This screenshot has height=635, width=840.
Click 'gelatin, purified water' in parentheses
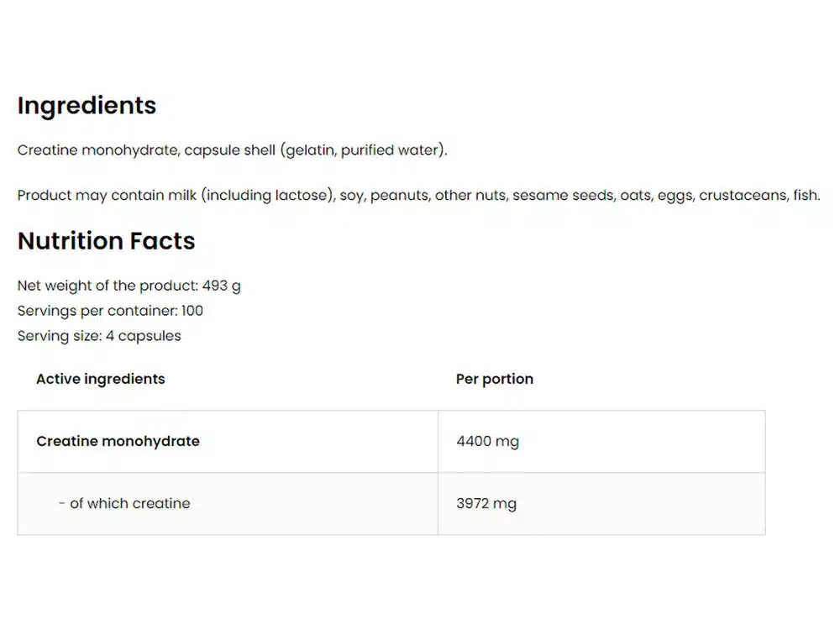click(x=363, y=150)
